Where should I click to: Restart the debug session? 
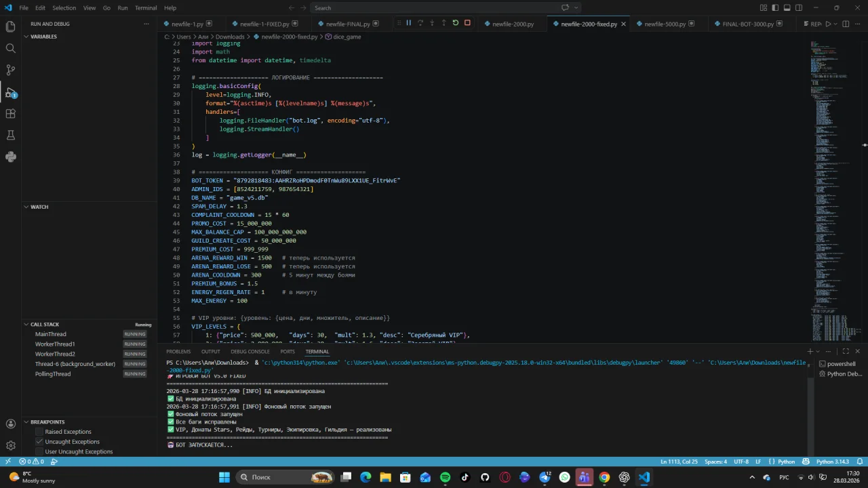click(x=455, y=23)
